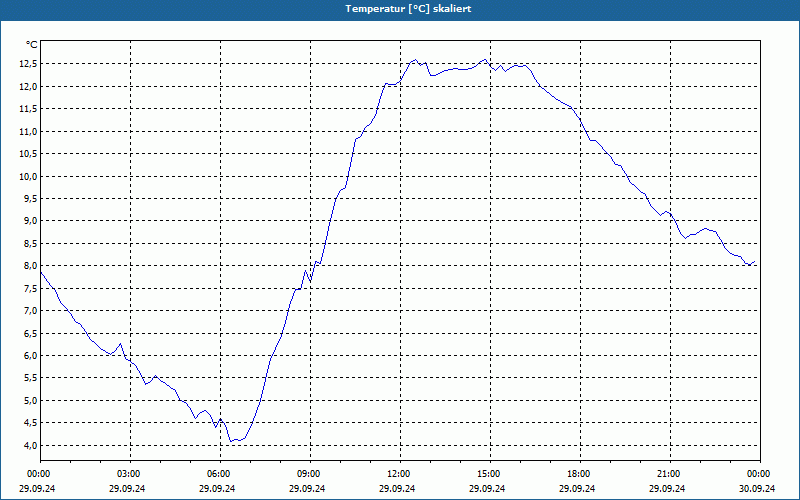Click the 4,5 y-axis label
This screenshot has height=500, width=800.
31,423
